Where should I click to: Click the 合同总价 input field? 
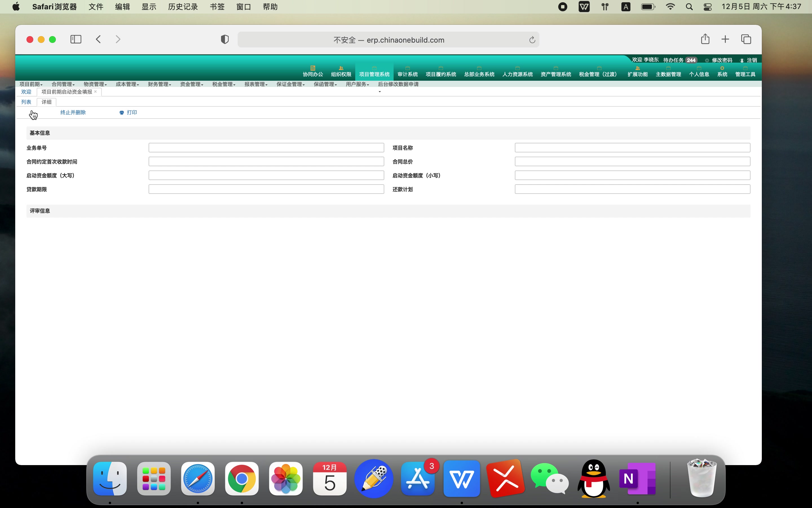pyautogui.click(x=632, y=162)
